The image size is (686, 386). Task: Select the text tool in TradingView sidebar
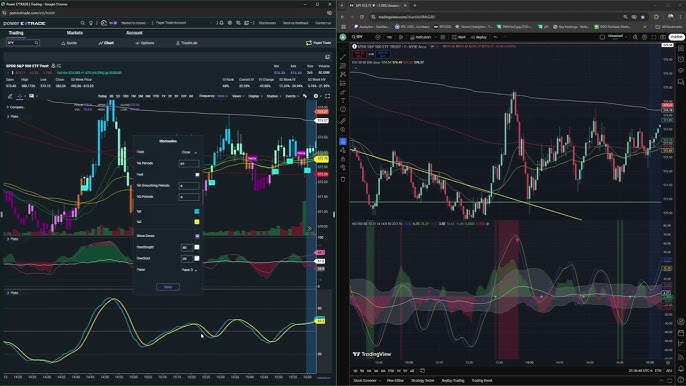[x=343, y=101]
